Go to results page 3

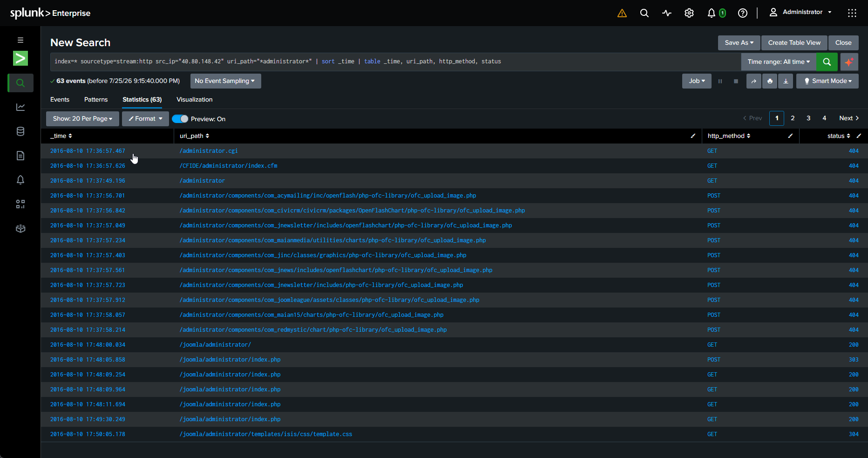click(808, 118)
